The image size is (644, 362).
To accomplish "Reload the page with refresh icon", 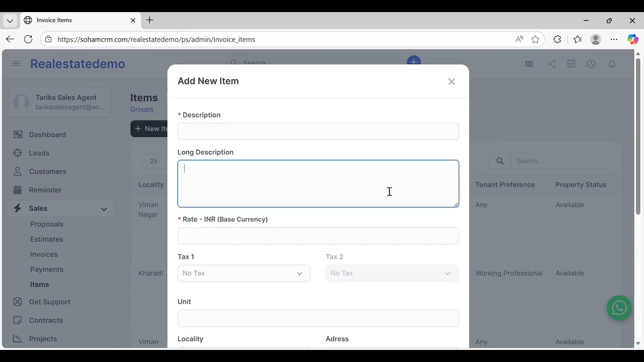I will point(28,39).
